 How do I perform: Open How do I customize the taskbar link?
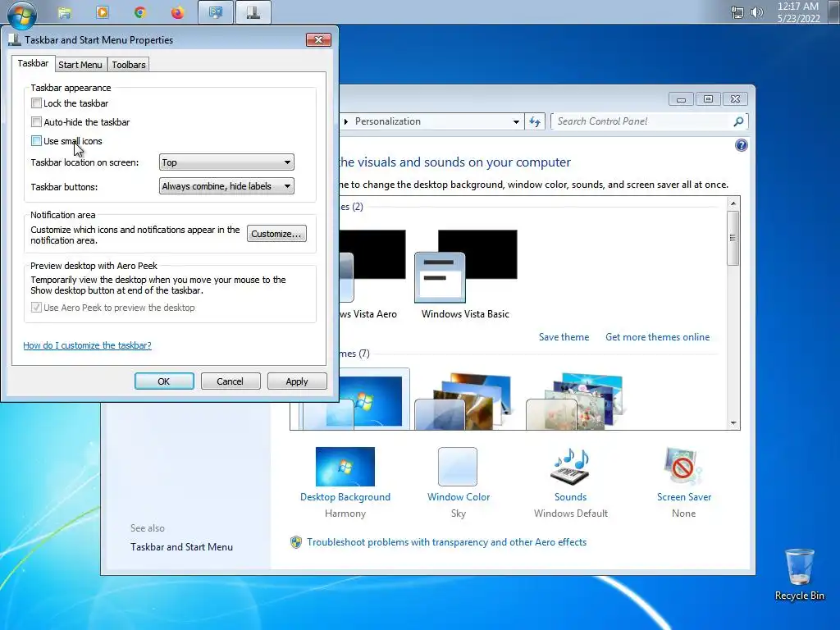tap(87, 345)
